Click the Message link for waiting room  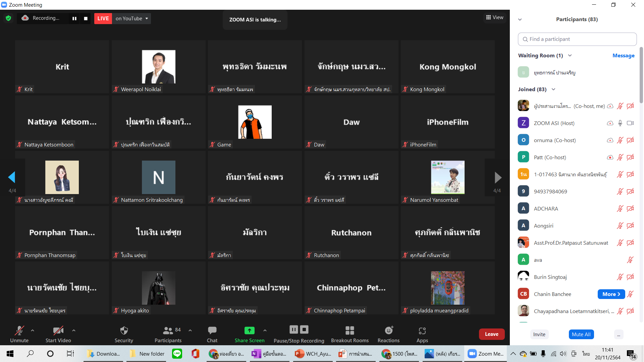(x=623, y=56)
